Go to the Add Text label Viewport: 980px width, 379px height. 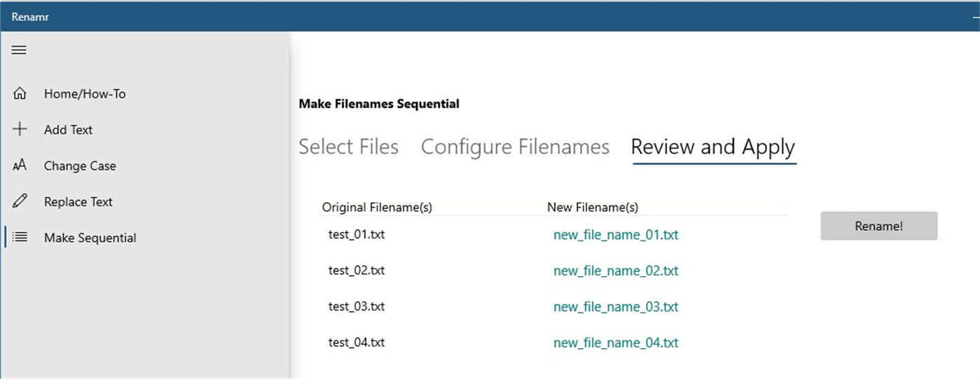click(x=68, y=130)
